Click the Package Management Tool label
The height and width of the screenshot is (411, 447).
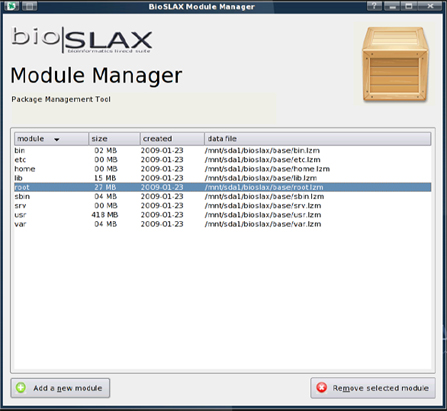coord(61,99)
